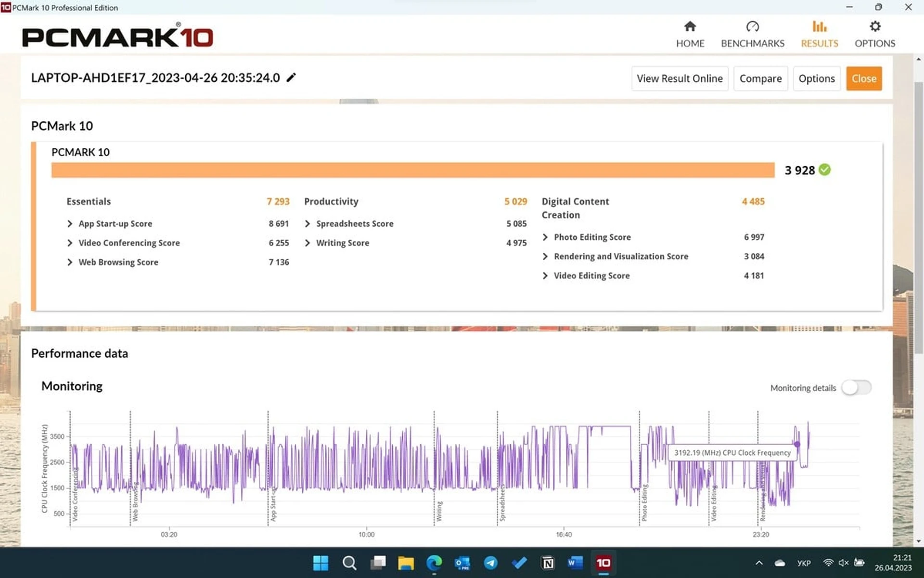Image resolution: width=924 pixels, height=578 pixels.
Task: Click View Result Online button
Action: click(x=680, y=79)
